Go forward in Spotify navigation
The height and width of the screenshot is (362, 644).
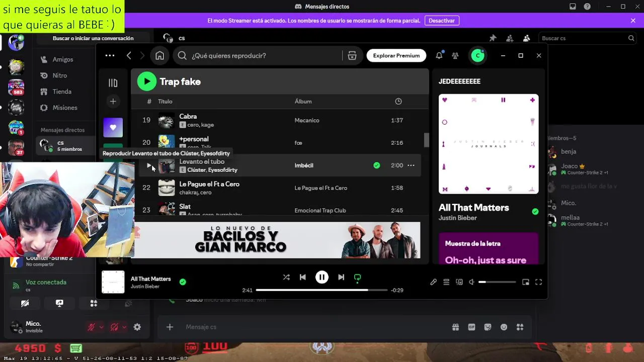(142, 55)
